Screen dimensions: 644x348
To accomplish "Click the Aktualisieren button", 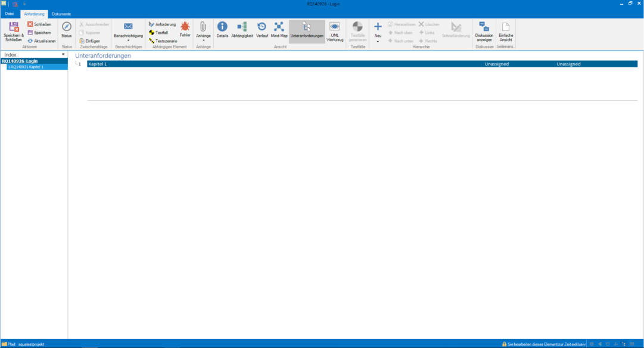I will click(x=42, y=41).
